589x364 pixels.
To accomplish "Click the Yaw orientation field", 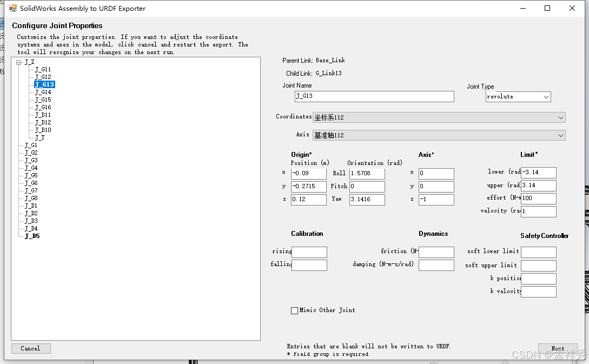I will 367,200.
